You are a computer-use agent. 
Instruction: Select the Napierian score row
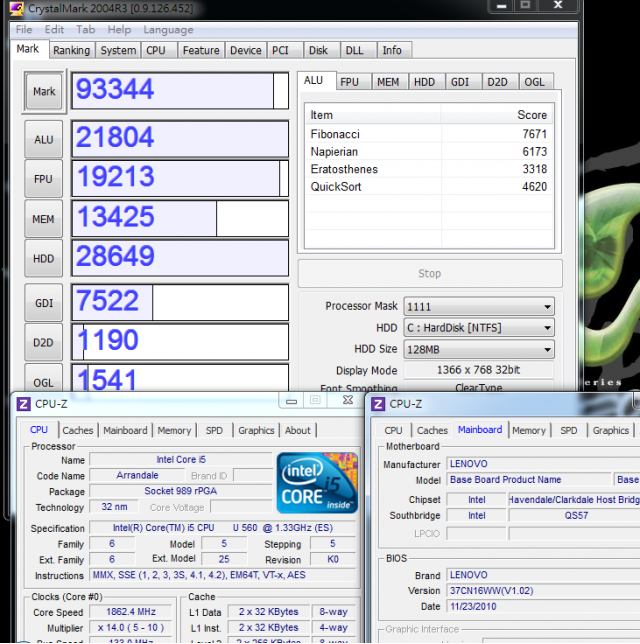point(429,152)
